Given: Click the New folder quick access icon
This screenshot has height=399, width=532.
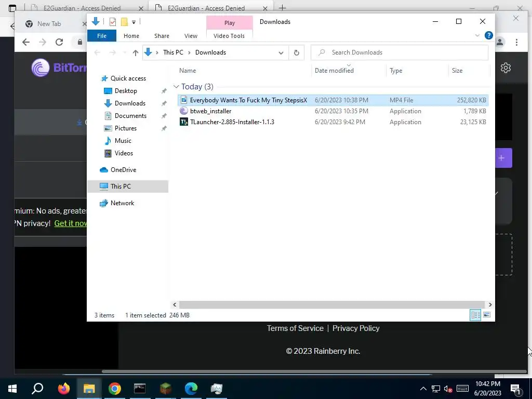Looking at the screenshot, I should coord(125,22).
